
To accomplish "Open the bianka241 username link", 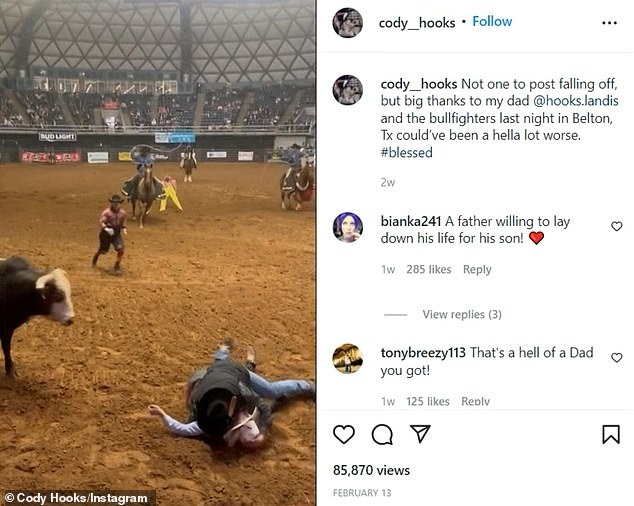I will coord(411,220).
